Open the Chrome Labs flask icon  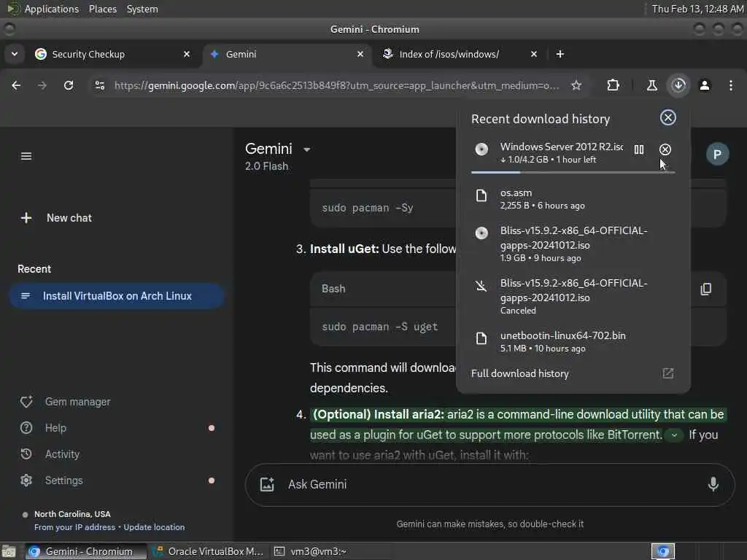pyautogui.click(x=651, y=86)
